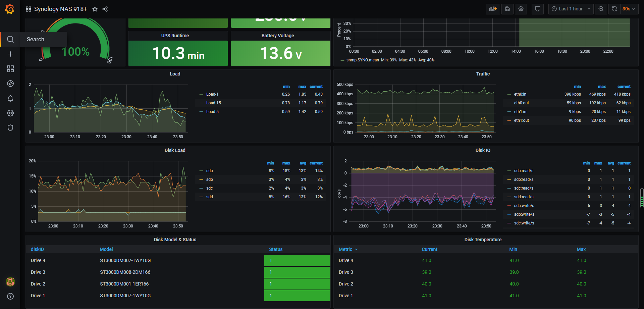Sort Load legend by max column

(302, 87)
